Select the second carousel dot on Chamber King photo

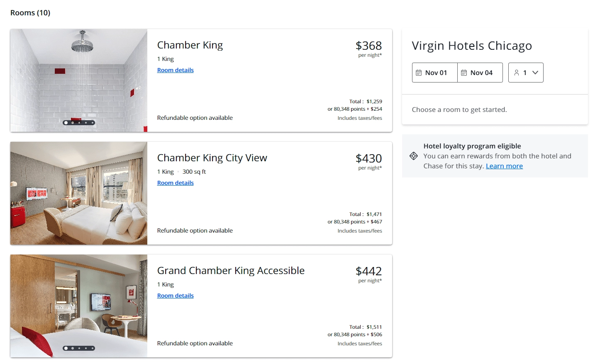pos(73,122)
